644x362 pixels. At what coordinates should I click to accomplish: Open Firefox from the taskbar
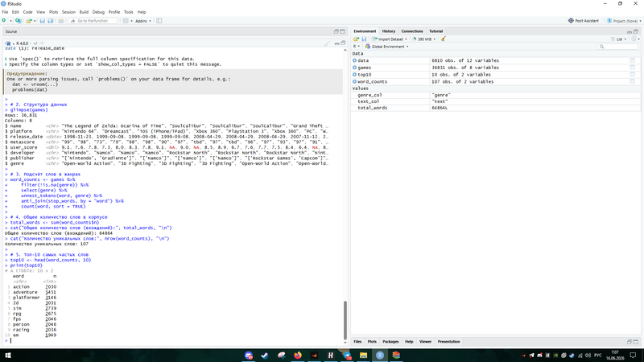(297, 356)
